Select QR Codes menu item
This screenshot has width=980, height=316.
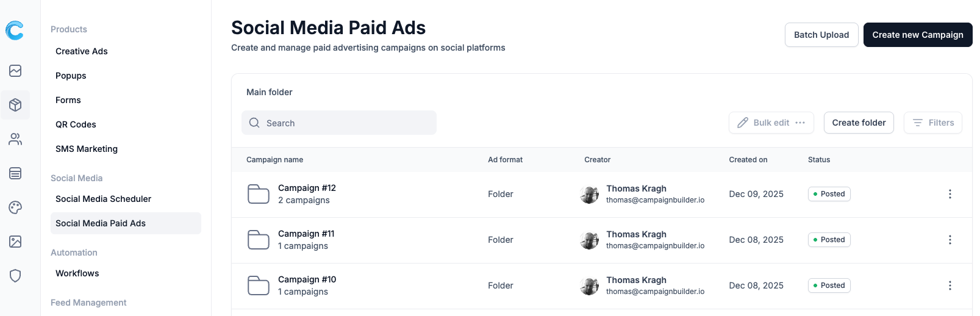coord(76,124)
